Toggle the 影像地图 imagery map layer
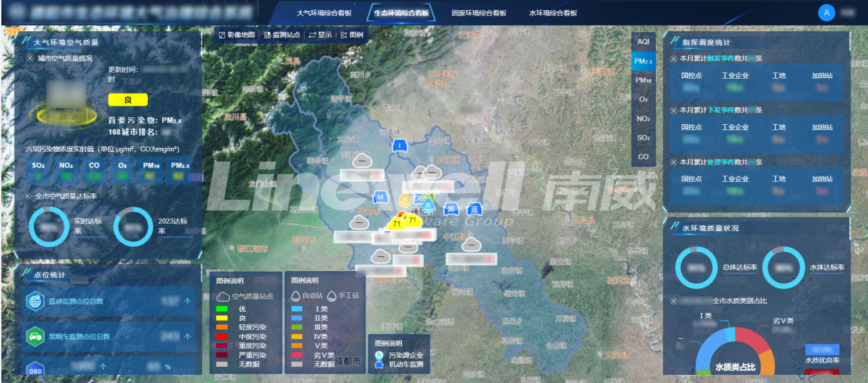This screenshot has height=383, width=868. pos(237,35)
